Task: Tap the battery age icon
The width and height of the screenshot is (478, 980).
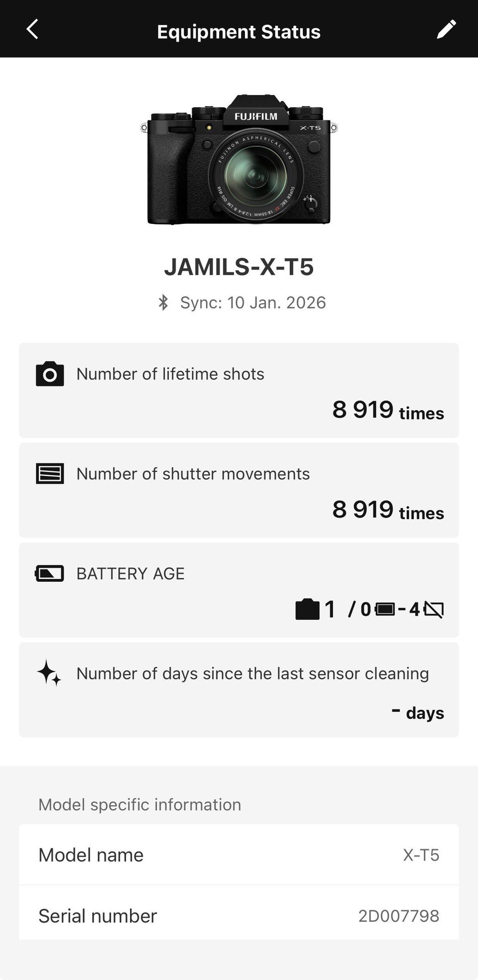Action: tap(50, 573)
